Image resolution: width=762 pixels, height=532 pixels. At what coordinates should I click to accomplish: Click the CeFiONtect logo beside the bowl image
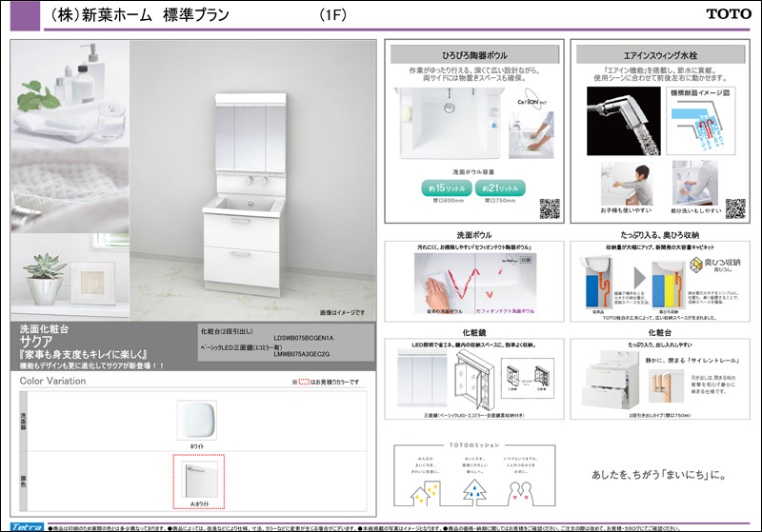click(531, 100)
